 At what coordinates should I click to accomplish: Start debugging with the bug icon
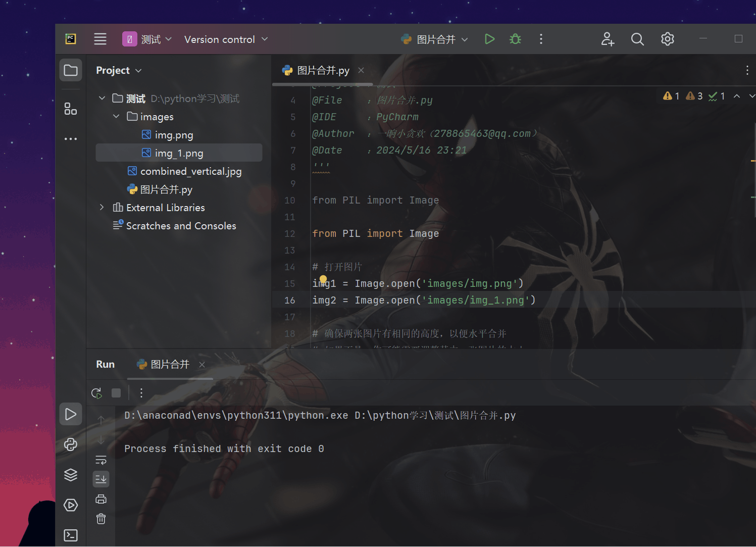515,39
